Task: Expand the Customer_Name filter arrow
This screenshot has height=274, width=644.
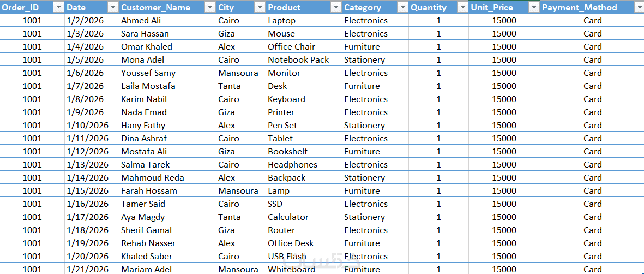Action: tap(210, 7)
